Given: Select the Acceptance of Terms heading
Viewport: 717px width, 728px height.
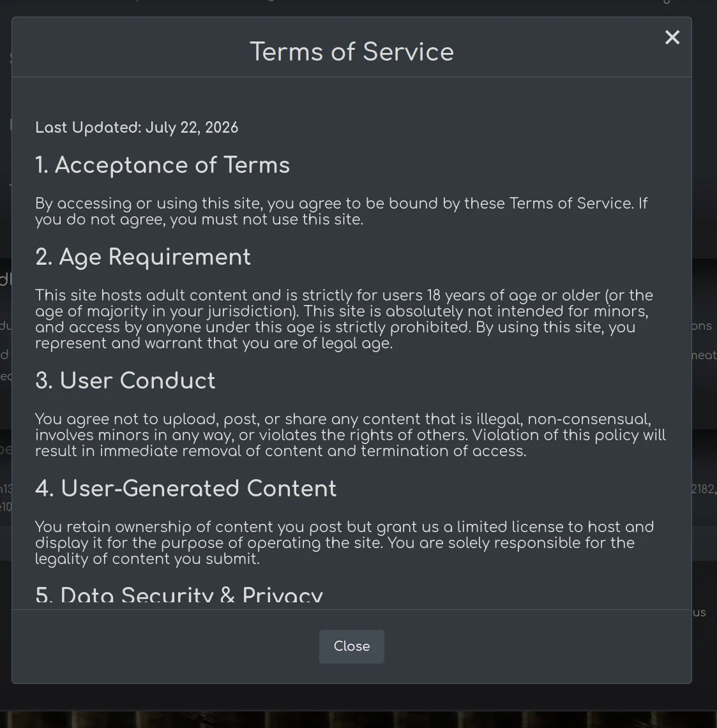Looking at the screenshot, I should pyautogui.click(x=163, y=165).
